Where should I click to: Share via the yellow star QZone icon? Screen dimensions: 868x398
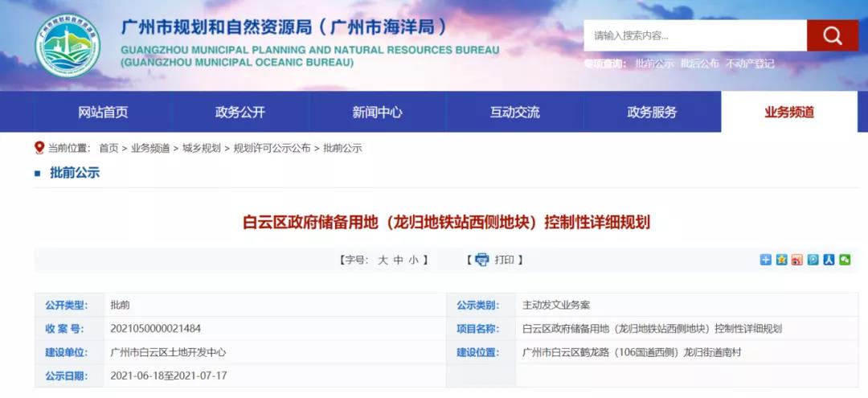pos(781,260)
